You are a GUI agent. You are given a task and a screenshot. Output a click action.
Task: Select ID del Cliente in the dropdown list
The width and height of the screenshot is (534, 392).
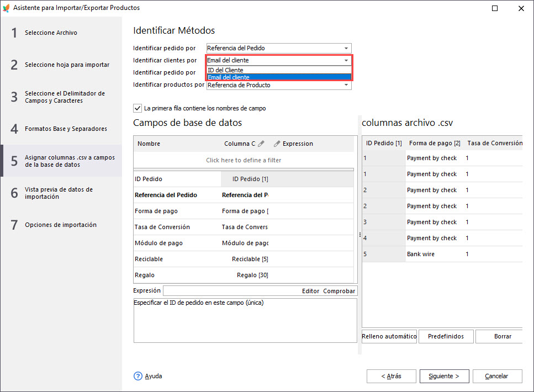coord(279,70)
